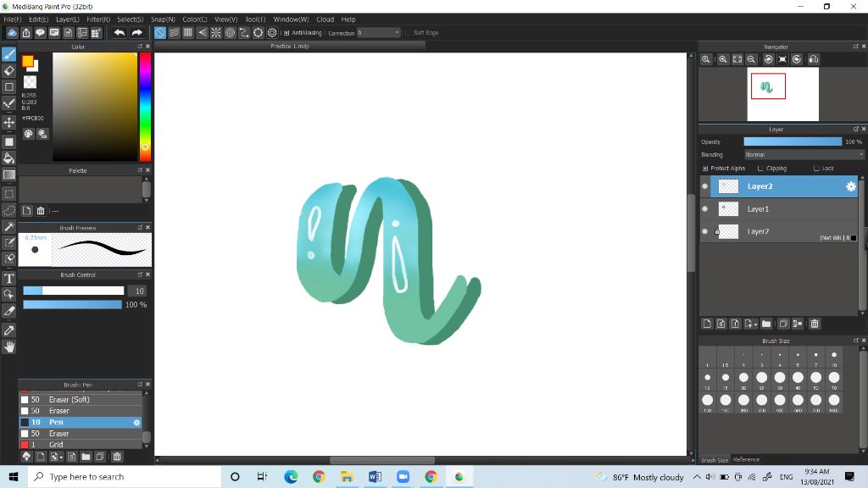Open Zoom app from taskbar
Screen dimensions: 868x488
click(x=403, y=476)
